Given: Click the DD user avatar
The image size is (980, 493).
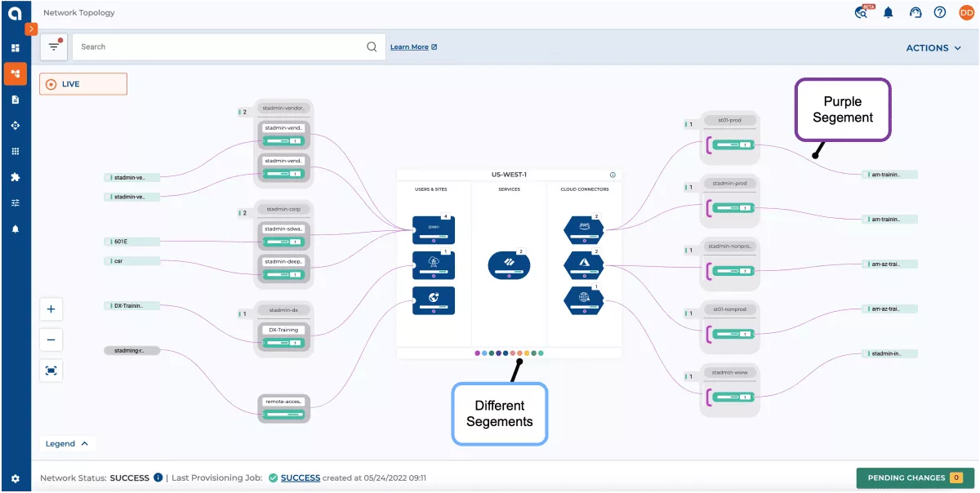Looking at the screenshot, I should pyautogui.click(x=966, y=12).
